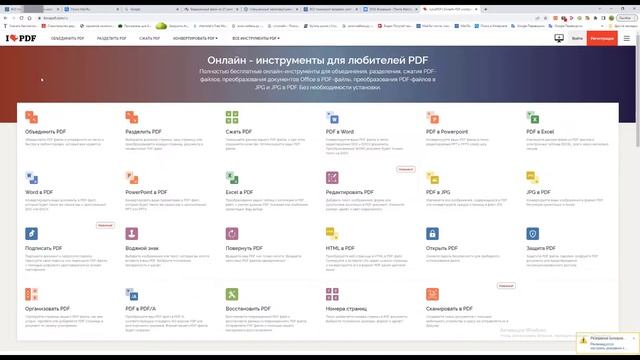
Task: Click СЖАТЬ PDF in the top navigation
Action: point(149,38)
